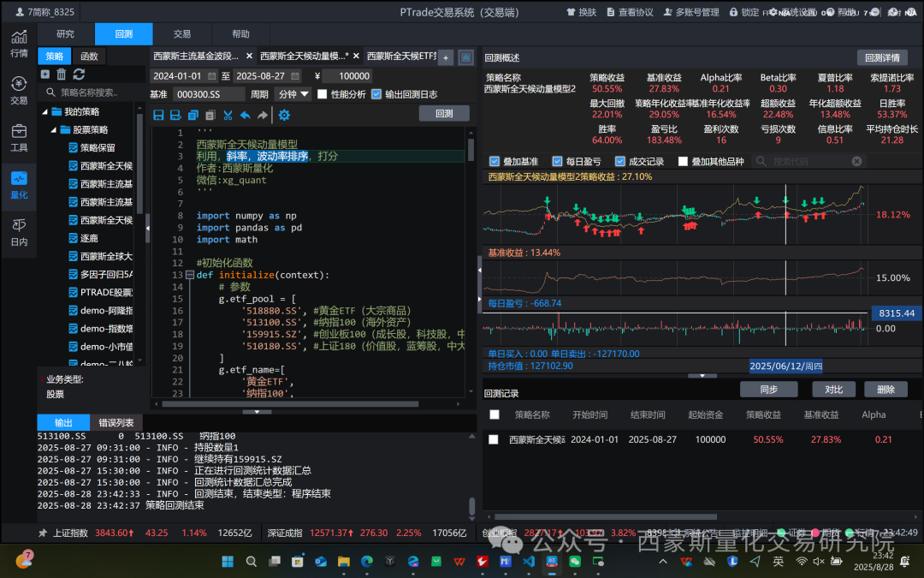Switch to the 错误列表 tab
Screen dimensions: 924x578
pos(116,423)
